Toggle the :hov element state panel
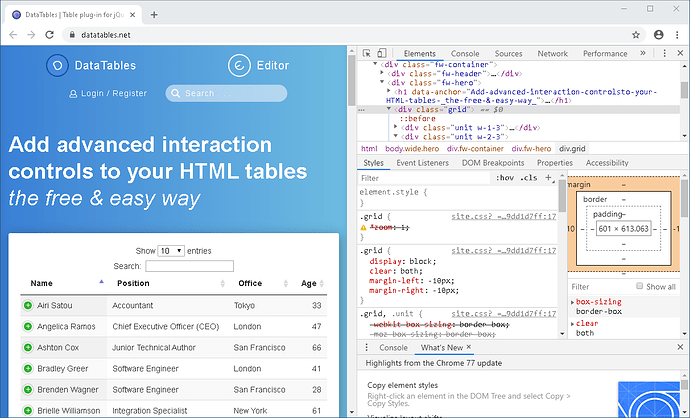690x418 pixels. tap(505, 178)
